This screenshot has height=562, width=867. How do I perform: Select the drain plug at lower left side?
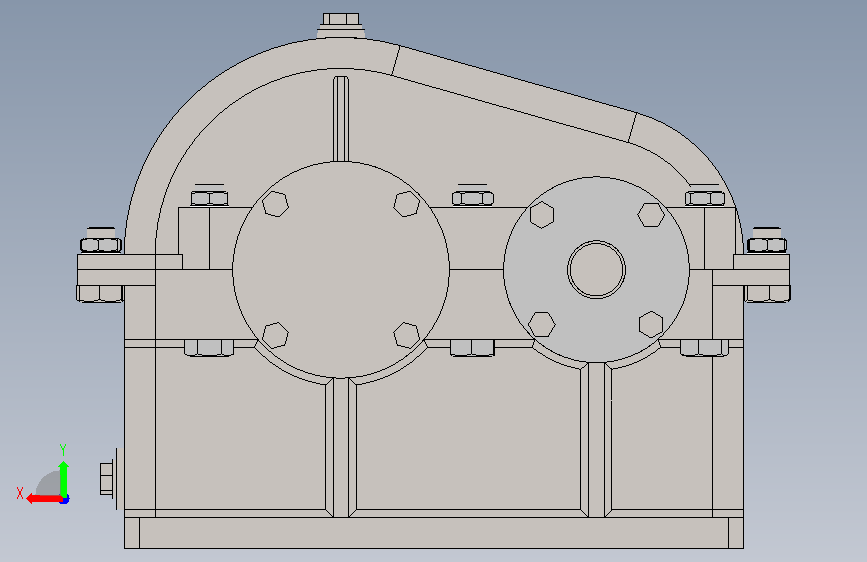107,479
